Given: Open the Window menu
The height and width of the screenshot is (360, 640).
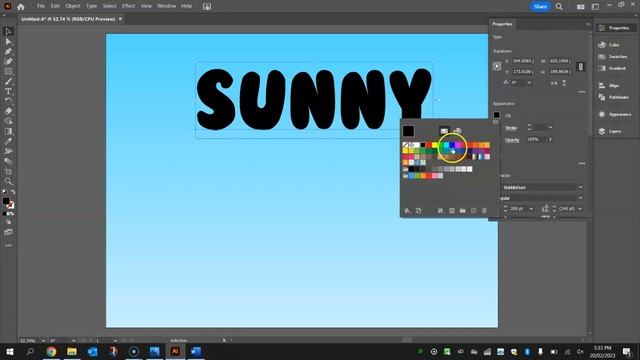Looking at the screenshot, I should point(167,6).
